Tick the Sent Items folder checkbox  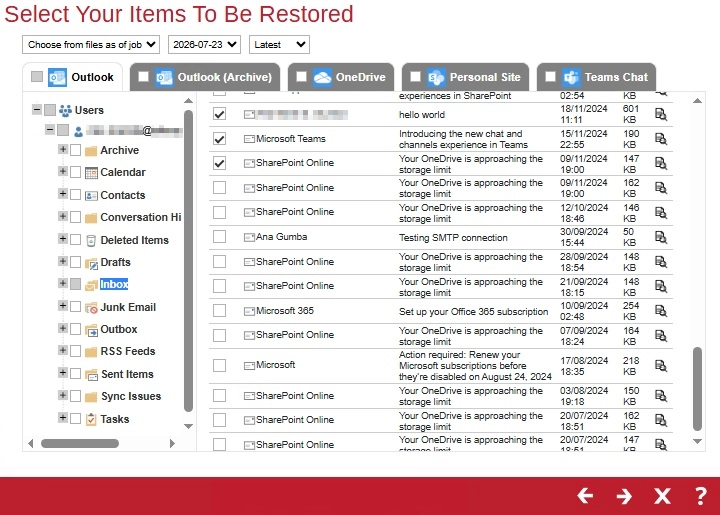point(75,374)
